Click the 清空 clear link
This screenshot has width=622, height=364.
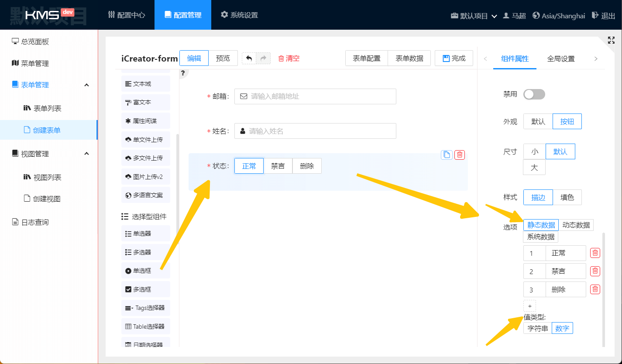pyautogui.click(x=289, y=58)
